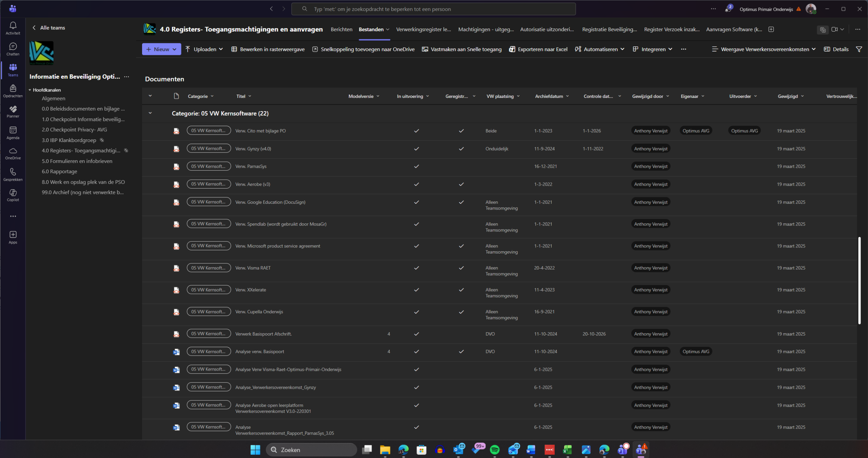Viewport: 868px width, 458px height.
Task: Open the Planner app icon
Action: click(13, 112)
